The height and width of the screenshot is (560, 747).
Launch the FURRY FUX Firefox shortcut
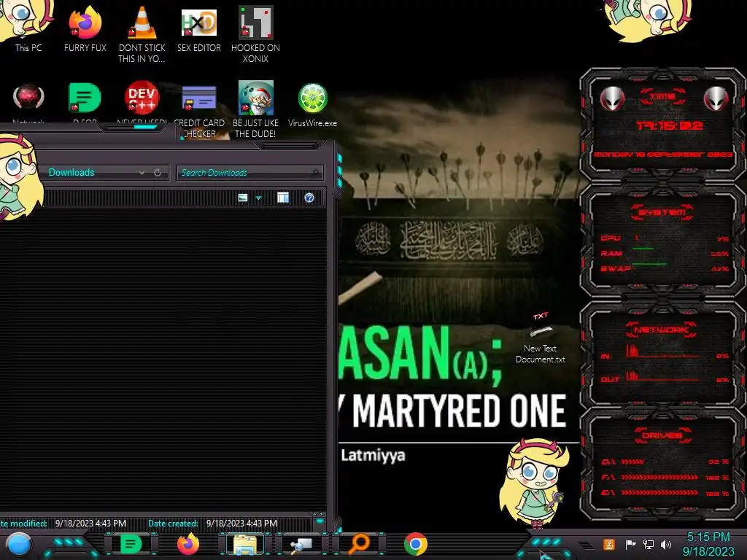pos(85,28)
